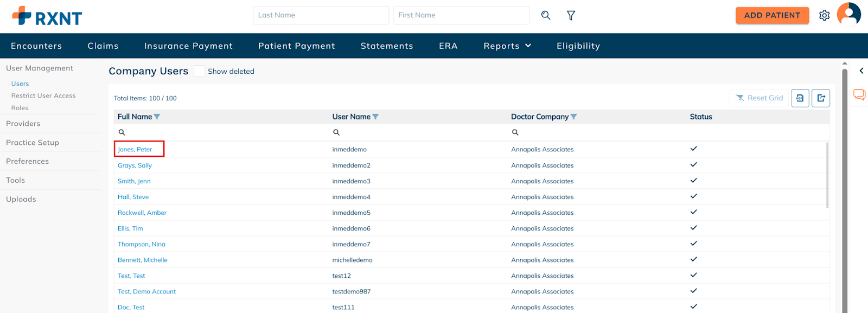Click the ADD PATIENT button
The image size is (868, 313).
pyautogui.click(x=772, y=15)
